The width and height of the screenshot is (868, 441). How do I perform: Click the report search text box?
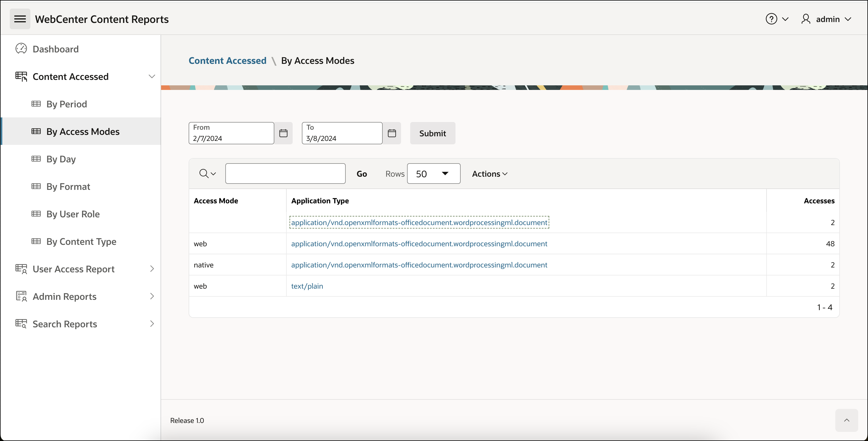pyautogui.click(x=285, y=174)
